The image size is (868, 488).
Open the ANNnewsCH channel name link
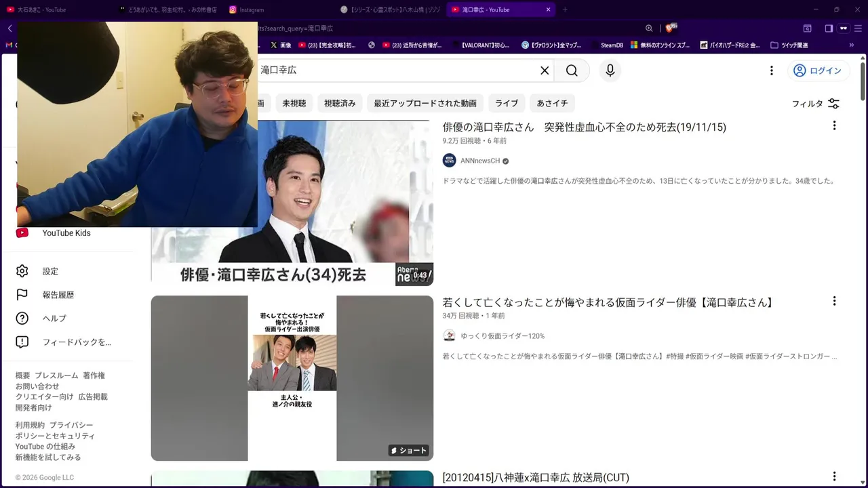(x=480, y=161)
